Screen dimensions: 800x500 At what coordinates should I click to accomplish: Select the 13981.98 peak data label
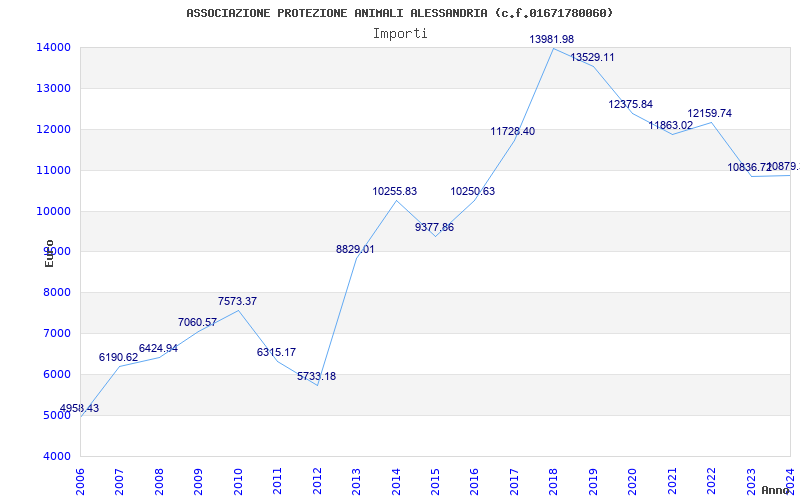click(x=552, y=39)
